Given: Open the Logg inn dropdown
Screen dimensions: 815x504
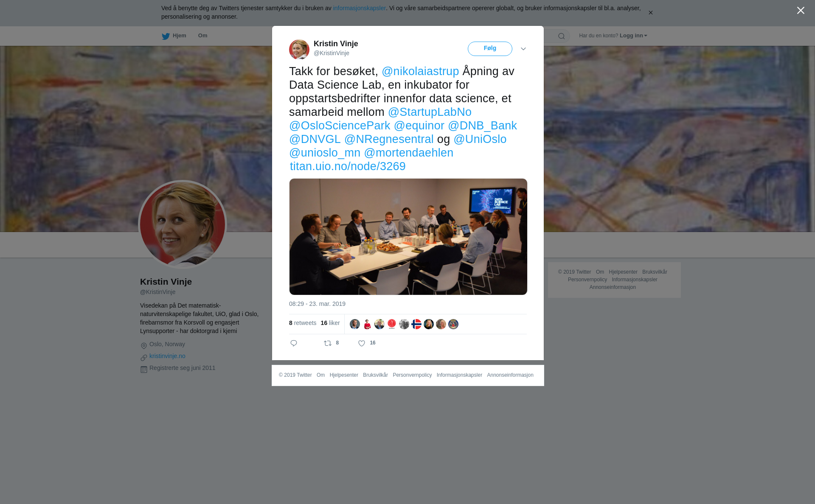Looking at the screenshot, I should (x=633, y=36).
